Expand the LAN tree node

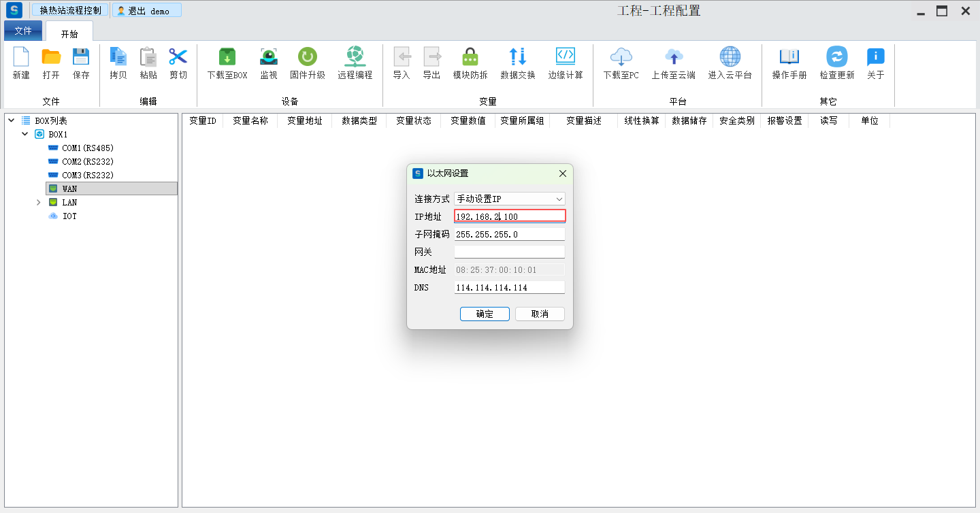point(39,203)
